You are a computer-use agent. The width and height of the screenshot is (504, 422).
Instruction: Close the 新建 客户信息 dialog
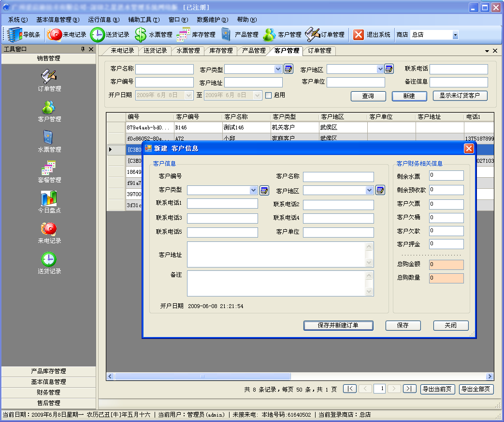tap(469, 148)
